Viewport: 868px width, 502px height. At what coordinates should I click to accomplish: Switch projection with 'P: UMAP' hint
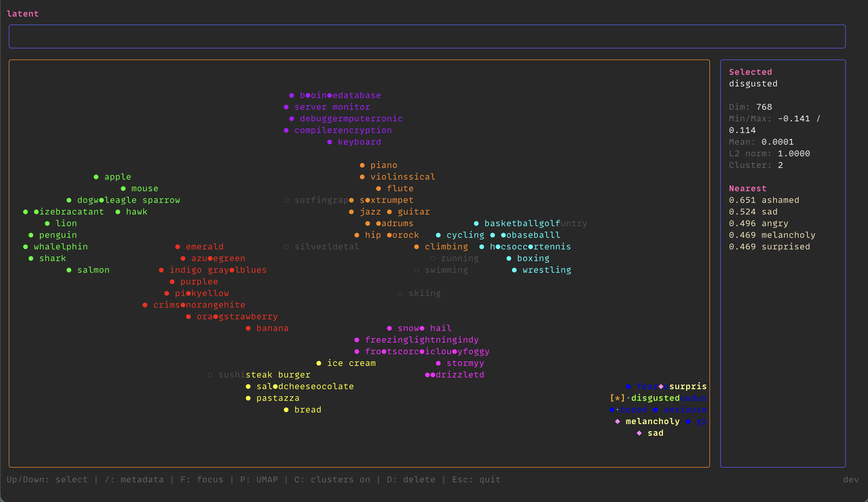[259, 479]
